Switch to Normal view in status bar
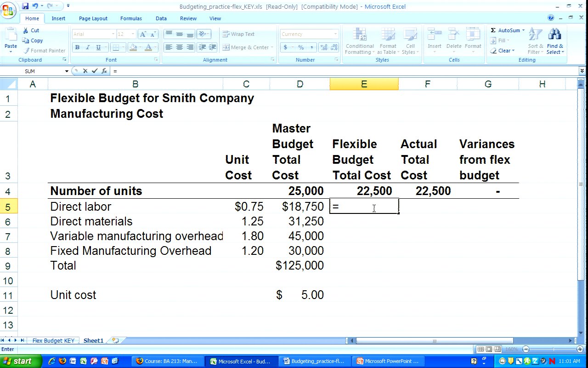 [481, 350]
